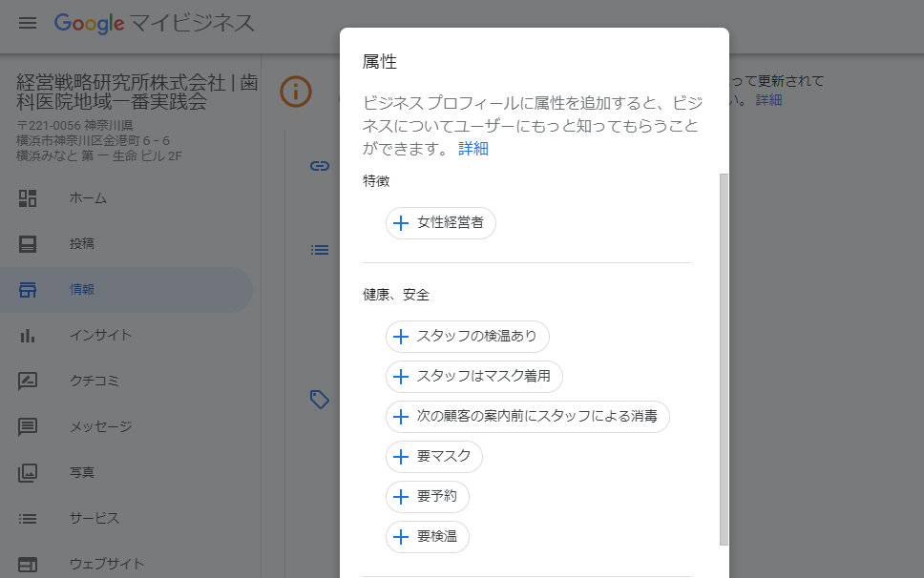
Task: Toggle the 女性経営者 attribute chip
Action: coord(441,223)
